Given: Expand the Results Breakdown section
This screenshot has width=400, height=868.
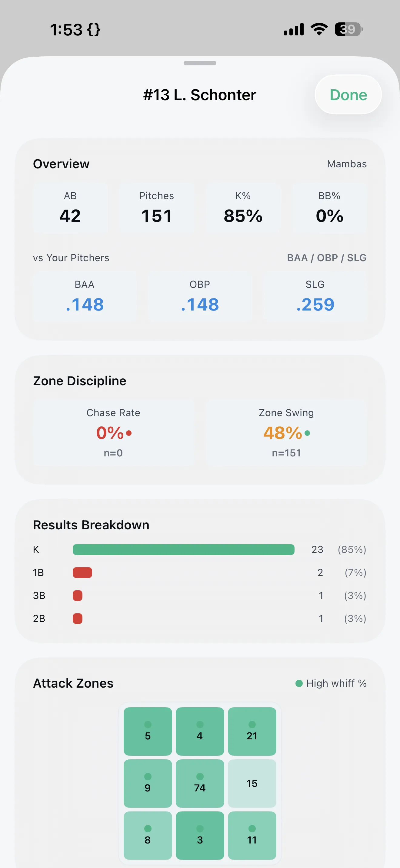Looking at the screenshot, I should 91,524.
